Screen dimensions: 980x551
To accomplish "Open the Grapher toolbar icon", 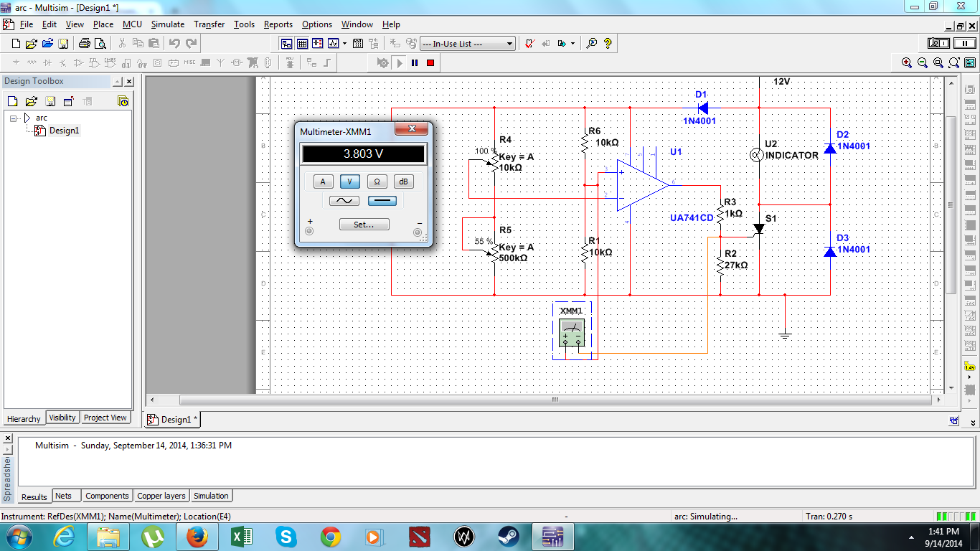I will point(334,44).
